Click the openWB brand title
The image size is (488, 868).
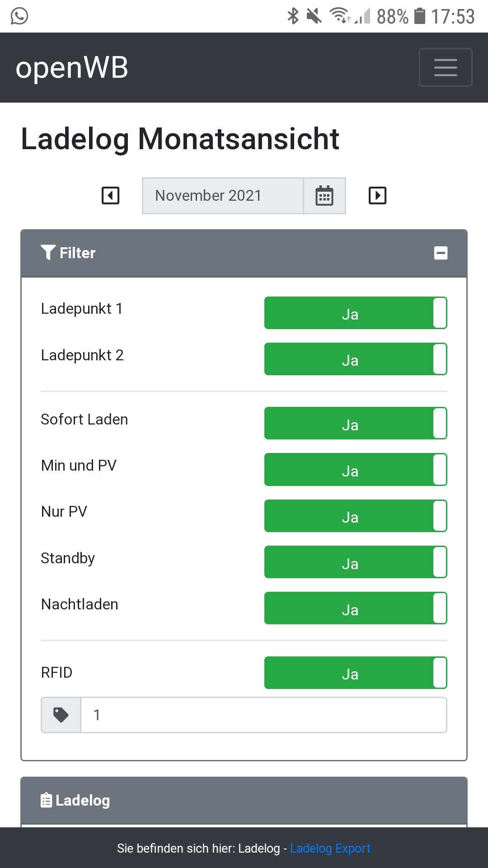(x=72, y=68)
